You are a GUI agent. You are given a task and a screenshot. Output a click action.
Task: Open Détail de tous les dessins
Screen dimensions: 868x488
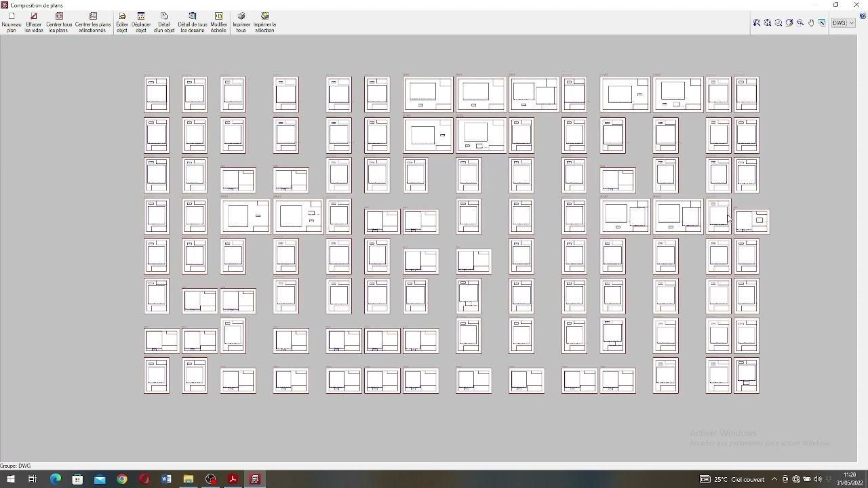pos(193,22)
